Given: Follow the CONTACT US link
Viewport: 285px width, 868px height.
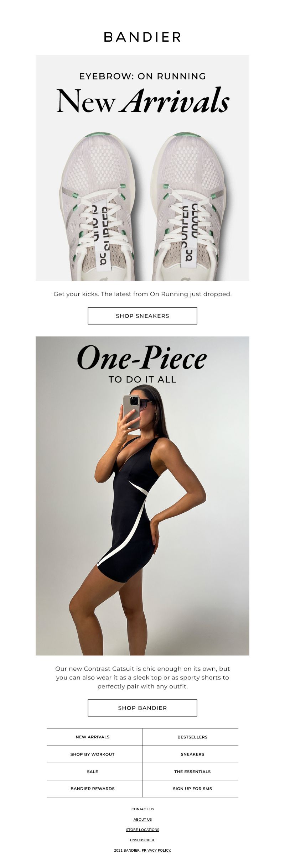Looking at the screenshot, I should [x=142, y=809].
